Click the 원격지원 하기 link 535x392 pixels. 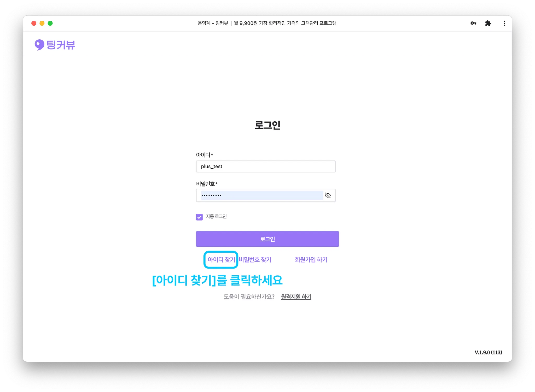(296, 297)
